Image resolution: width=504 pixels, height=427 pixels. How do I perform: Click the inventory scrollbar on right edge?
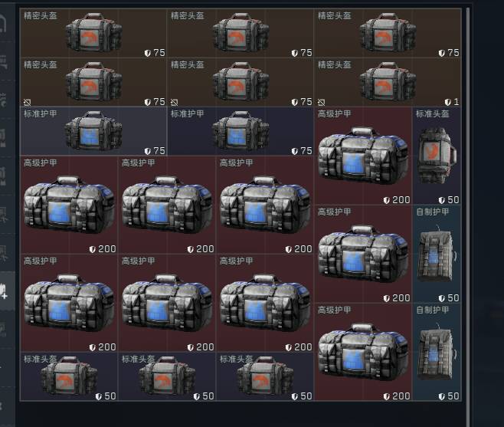click(x=468, y=205)
